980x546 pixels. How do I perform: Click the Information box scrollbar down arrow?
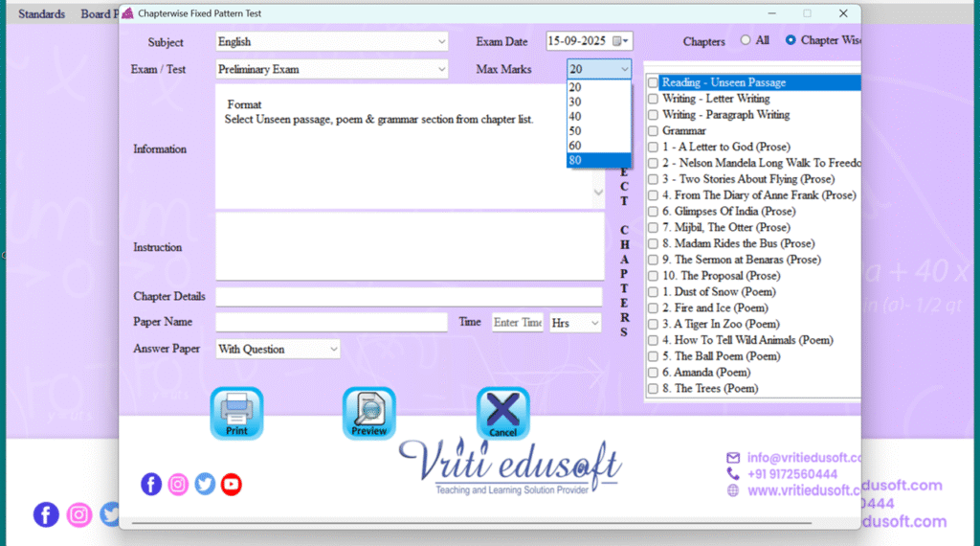(598, 193)
